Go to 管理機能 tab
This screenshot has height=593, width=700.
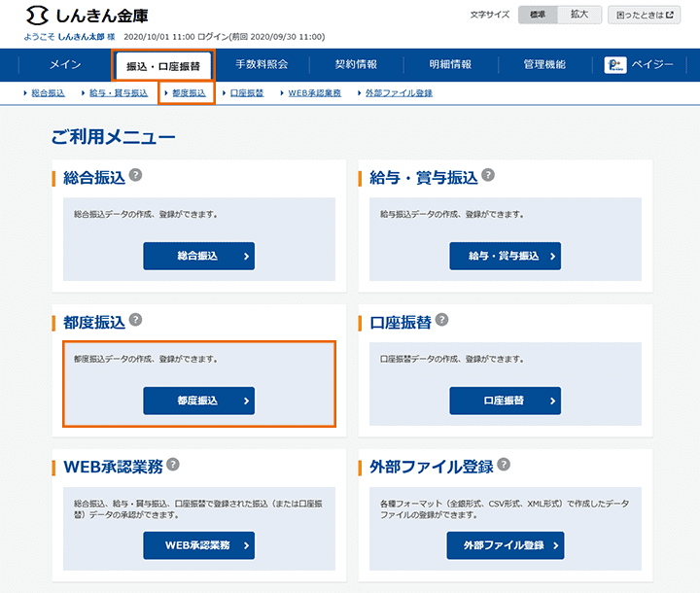pyautogui.click(x=544, y=65)
